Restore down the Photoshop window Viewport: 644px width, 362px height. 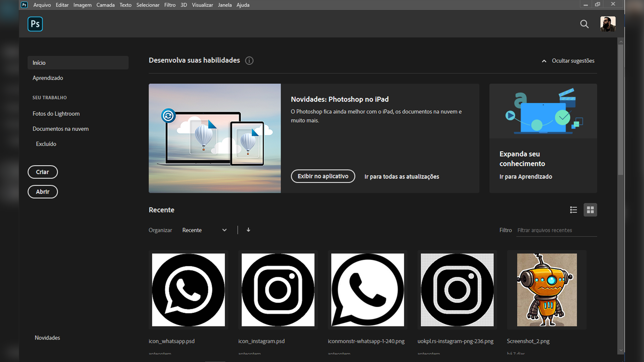coord(597,4)
